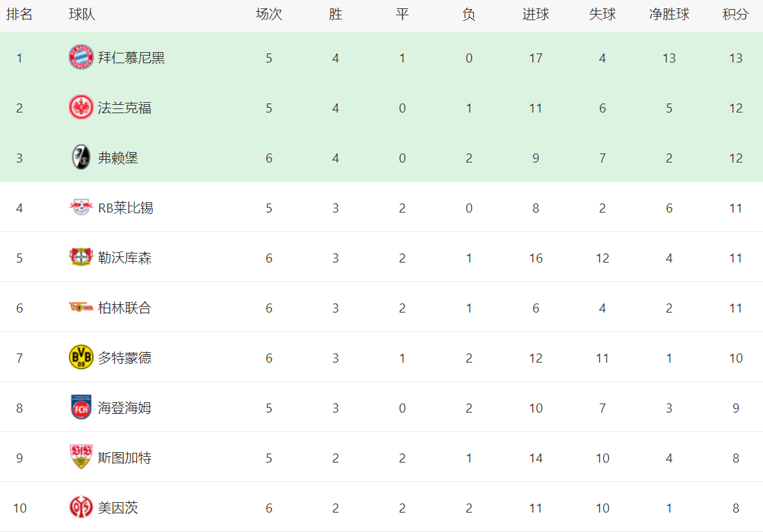Viewport: 763px width, 532px height.
Task: Click the Borussia Dortmund BVB logo
Action: 81,358
